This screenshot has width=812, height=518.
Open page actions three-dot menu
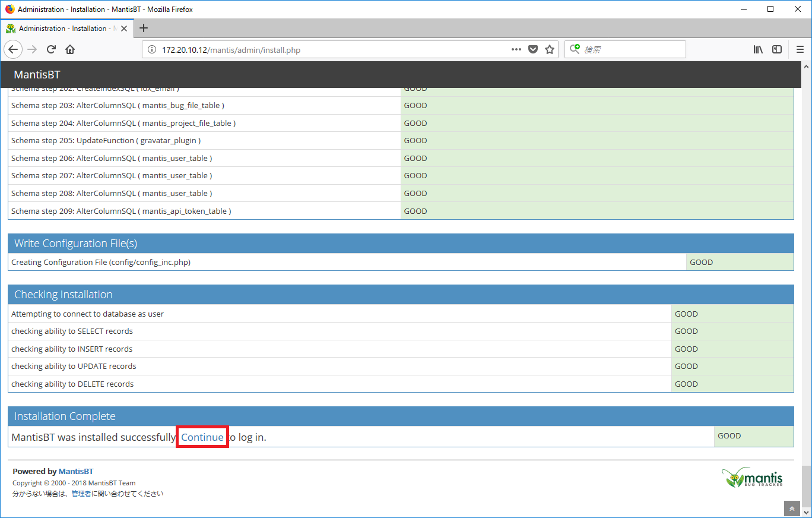pos(516,49)
